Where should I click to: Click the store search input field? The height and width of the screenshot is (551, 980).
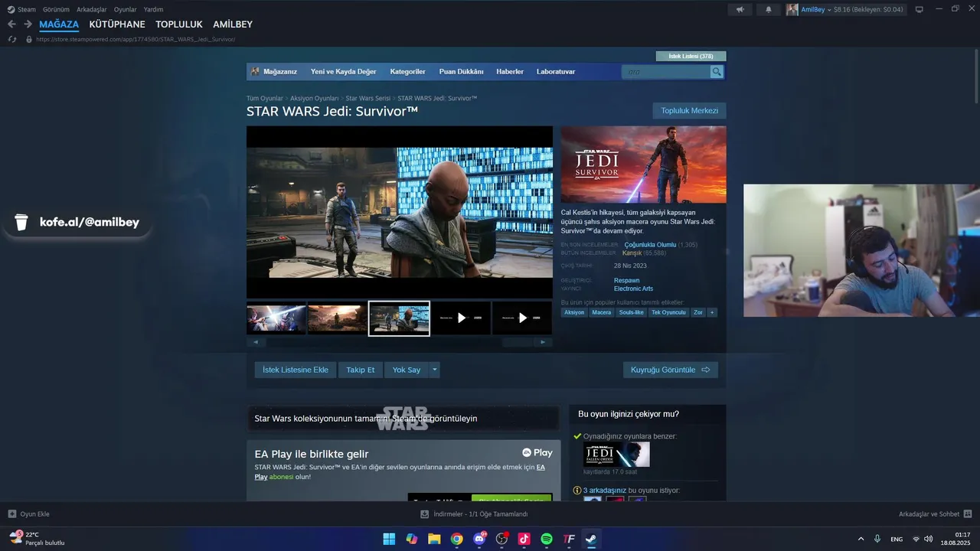click(x=666, y=72)
